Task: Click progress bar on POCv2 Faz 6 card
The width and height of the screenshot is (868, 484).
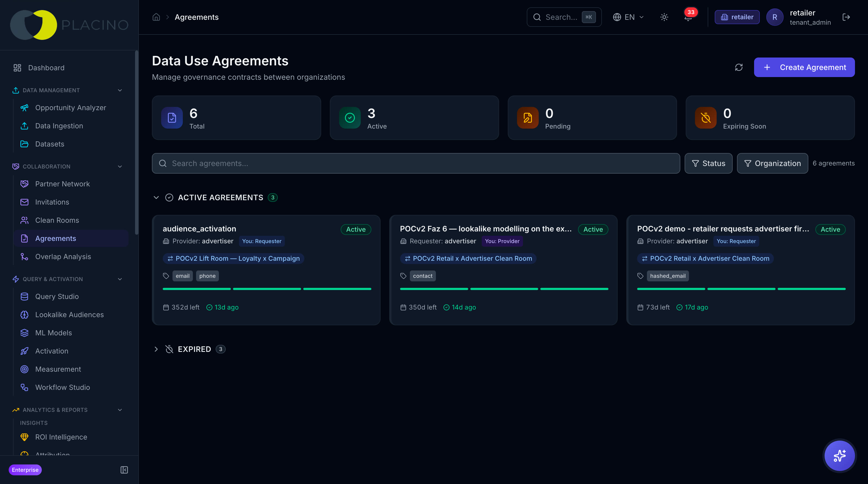Action: pyautogui.click(x=504, y=289)
